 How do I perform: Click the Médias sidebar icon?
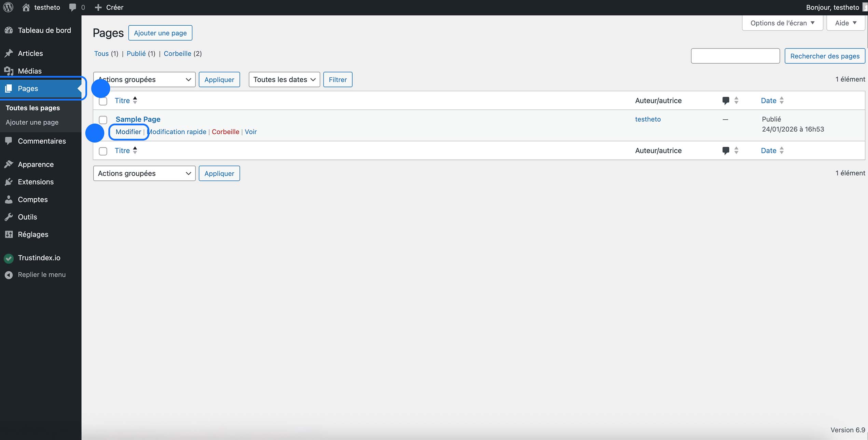pyautogui.click(x=9, y=71)
